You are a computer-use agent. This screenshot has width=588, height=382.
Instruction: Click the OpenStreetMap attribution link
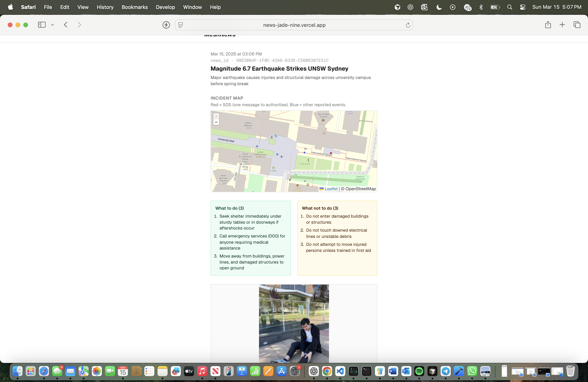[x=360, y=189]
